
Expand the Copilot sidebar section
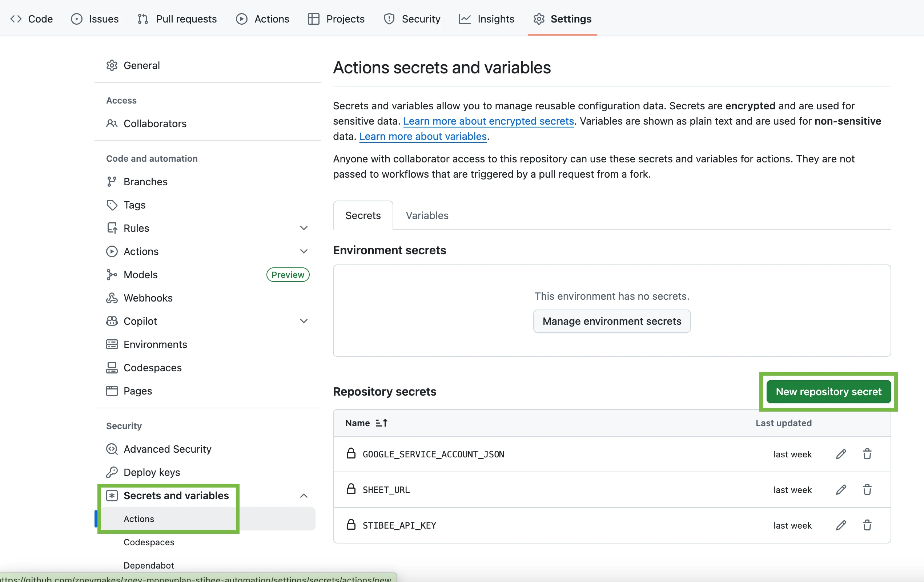304,321
